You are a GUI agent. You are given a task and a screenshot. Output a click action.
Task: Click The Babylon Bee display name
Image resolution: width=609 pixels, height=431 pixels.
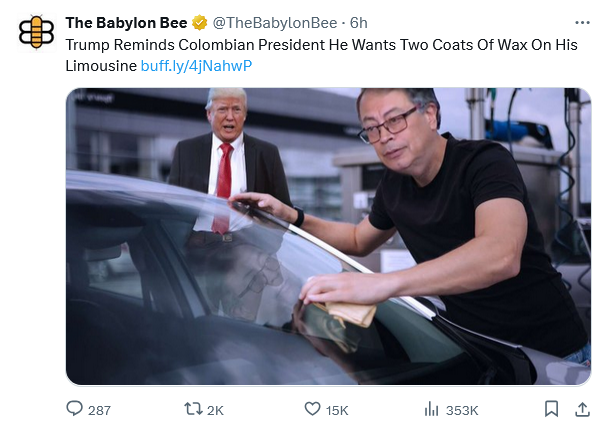click(x=126, y=23)
